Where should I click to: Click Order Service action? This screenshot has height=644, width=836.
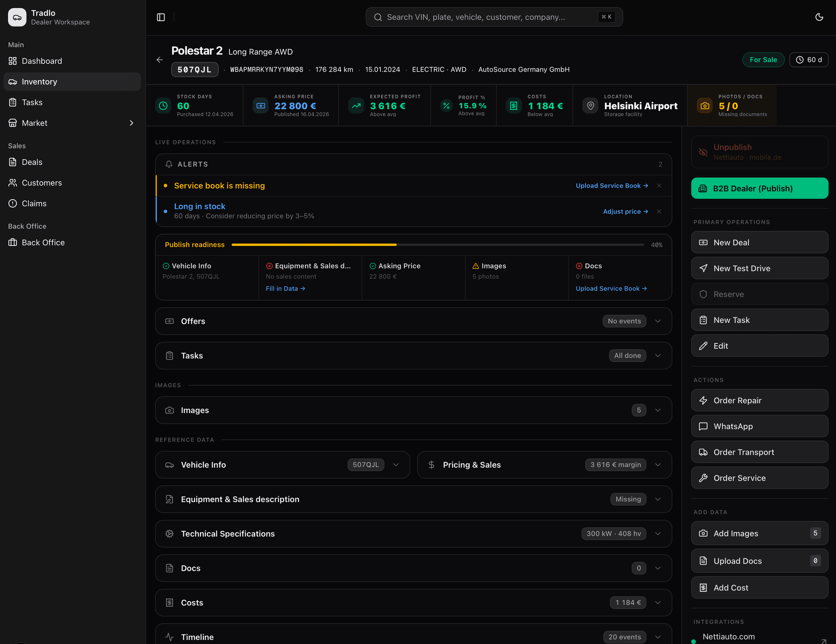(x=760, y=478)
